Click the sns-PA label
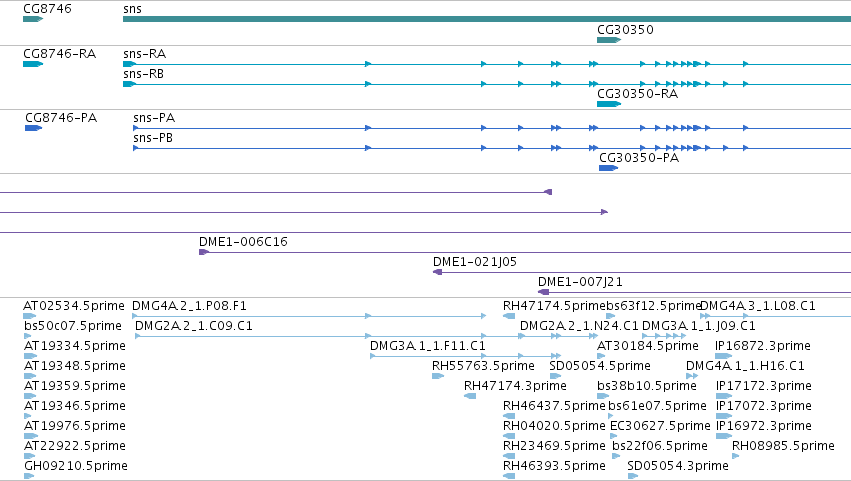The width and height of the screenshot is (851, 481). coord(154,118)
